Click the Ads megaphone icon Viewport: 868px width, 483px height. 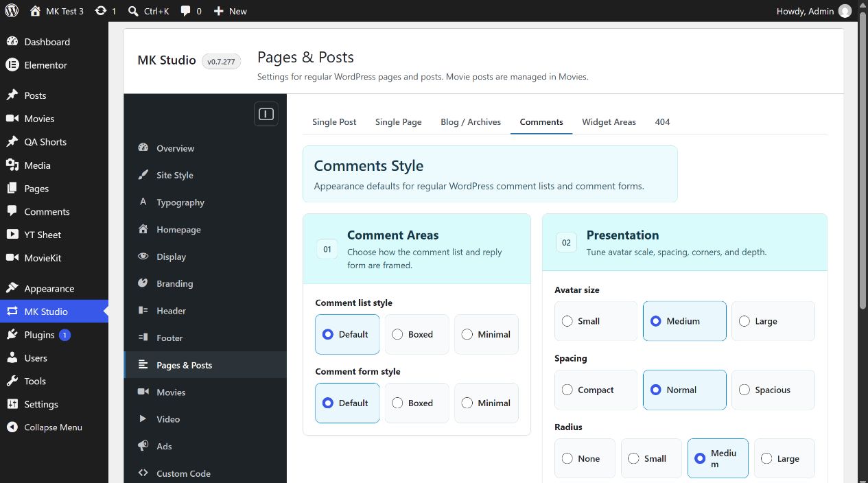(x=143, y=446)
